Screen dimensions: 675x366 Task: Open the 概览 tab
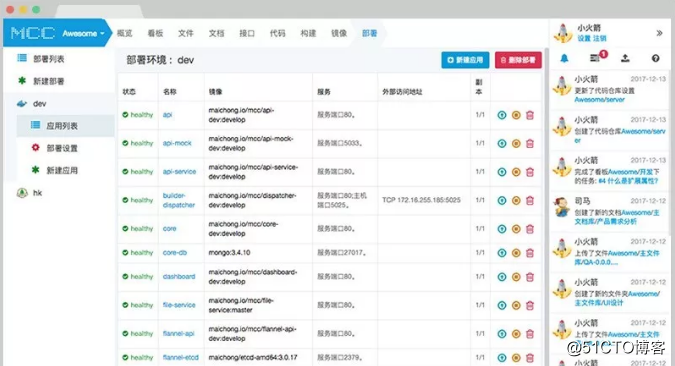point(125,33)
